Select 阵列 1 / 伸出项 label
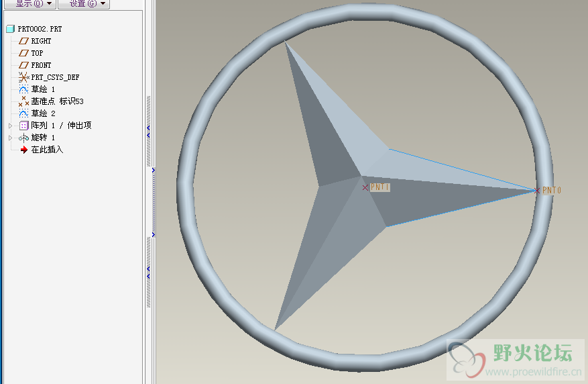 (x=62, y=126)
